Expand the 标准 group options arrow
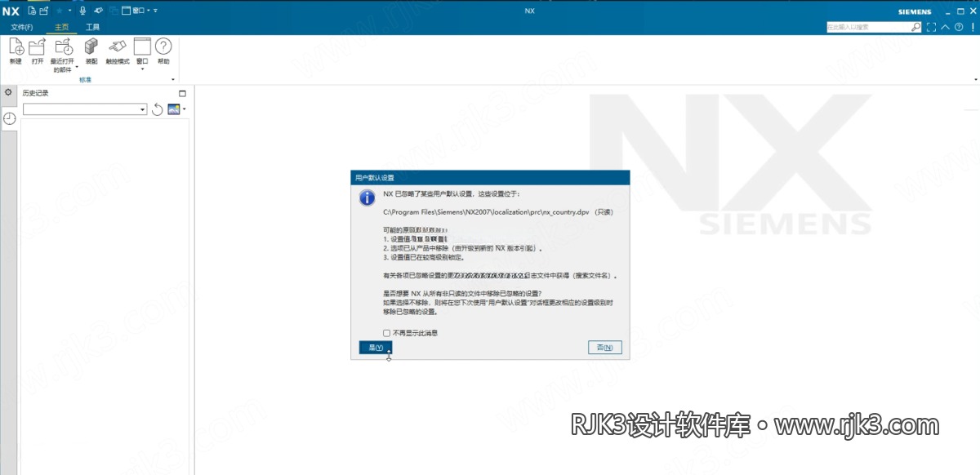Viewport: 980px width, 475px height. coord(173,79)
